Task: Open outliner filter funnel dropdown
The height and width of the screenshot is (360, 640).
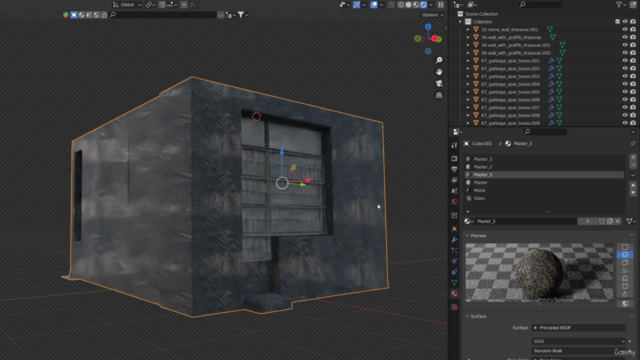Action: tap(622, 4)
